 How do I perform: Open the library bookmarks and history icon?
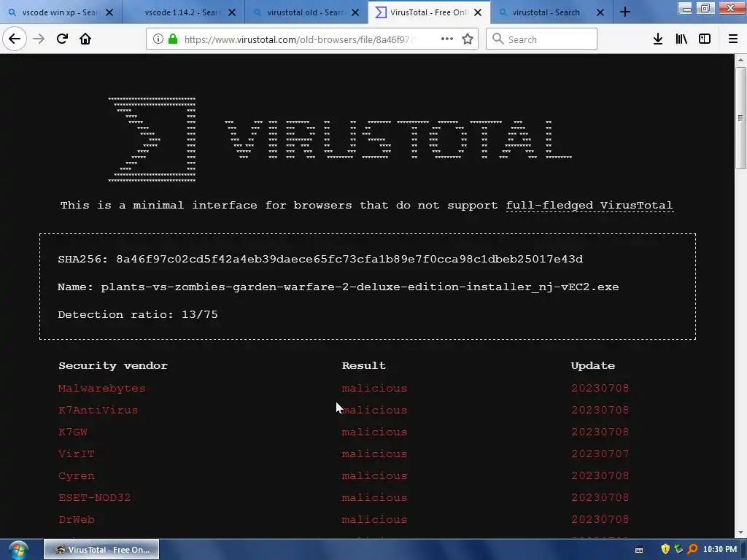pyautogui.click(x=681, y=39)
